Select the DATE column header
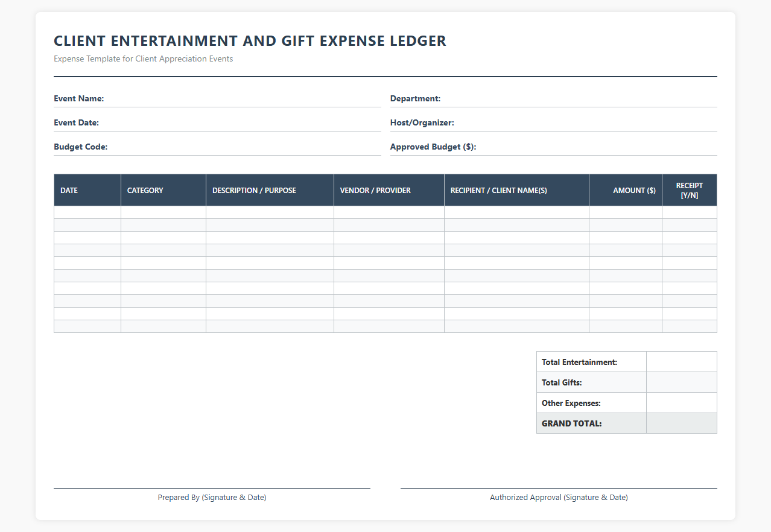Screen dimensions: 771x532 [x=87, y=190]
